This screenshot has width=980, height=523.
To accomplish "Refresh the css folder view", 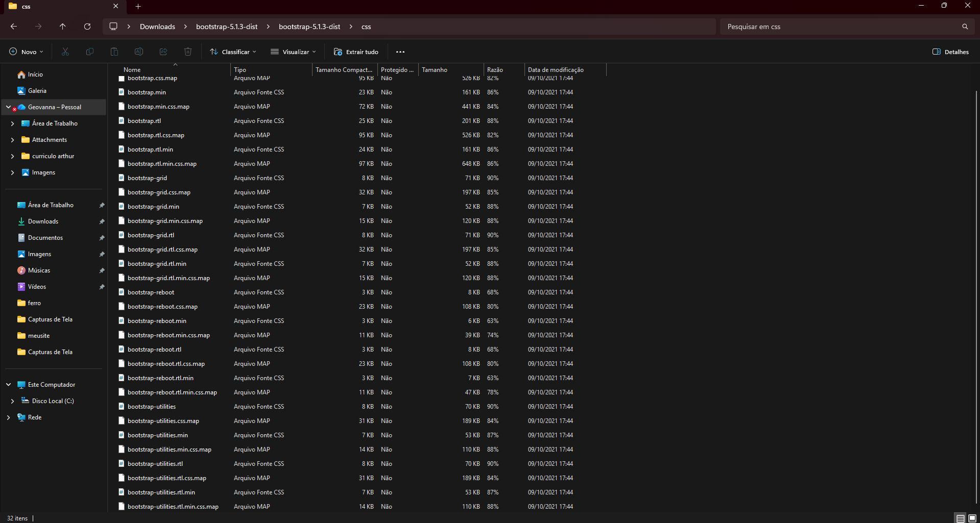I will click(x=87, y=27).
